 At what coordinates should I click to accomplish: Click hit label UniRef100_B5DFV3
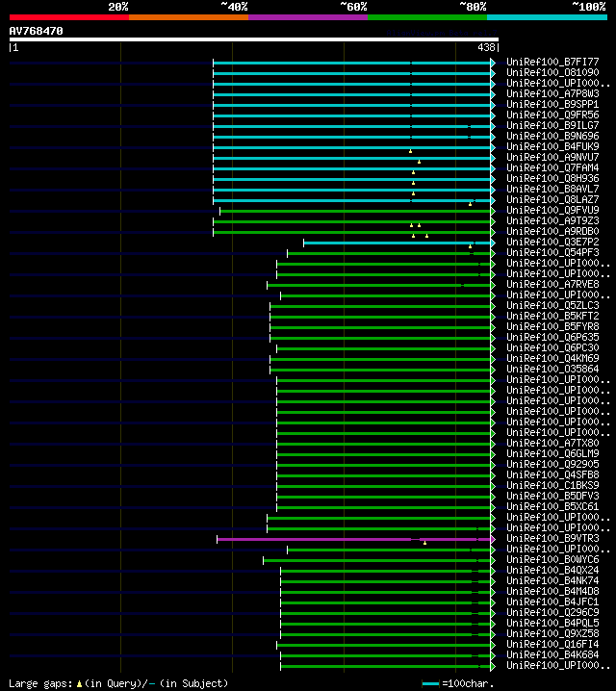point(552,496)
